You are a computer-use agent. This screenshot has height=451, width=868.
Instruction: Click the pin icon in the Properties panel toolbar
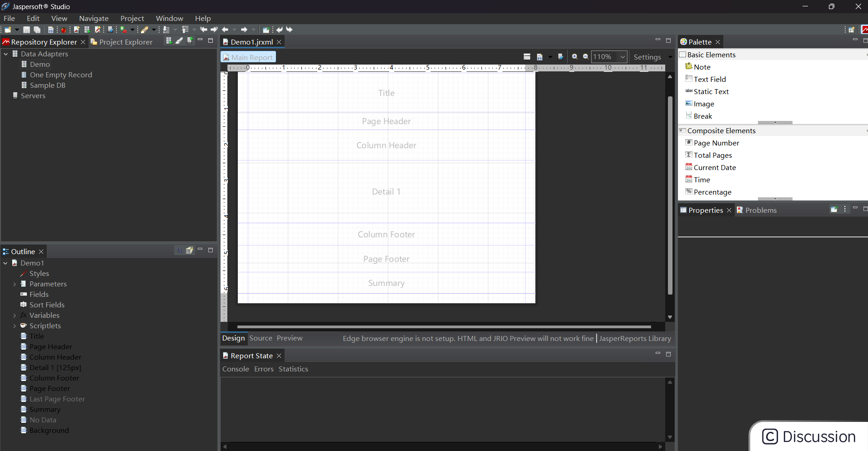tap(834, 209)
